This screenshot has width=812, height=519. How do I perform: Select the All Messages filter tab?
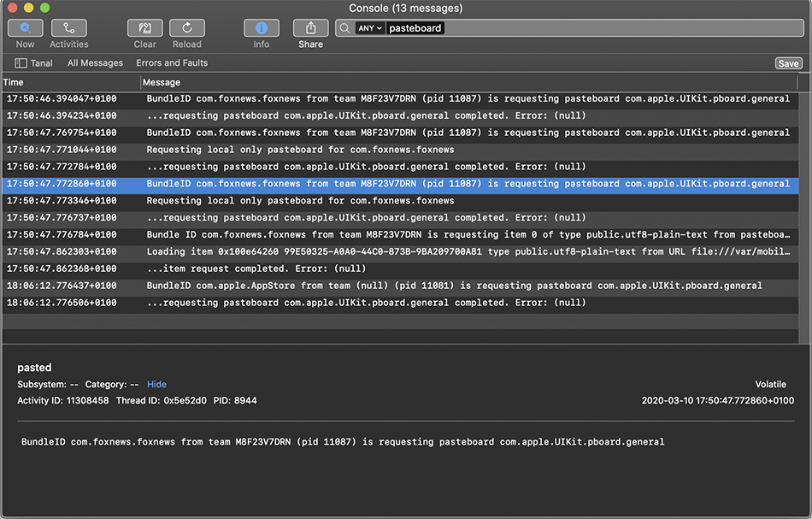(x=95, y=63)
